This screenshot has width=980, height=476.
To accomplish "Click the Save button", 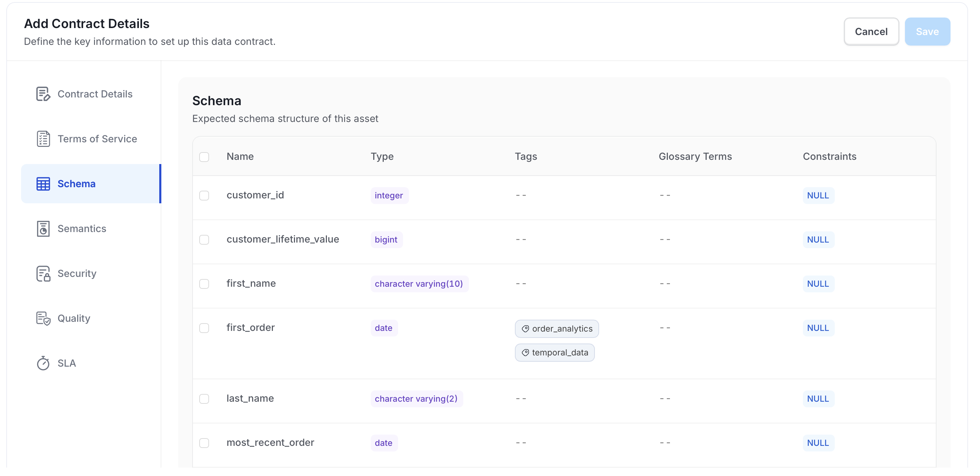I will coord(927,32).
